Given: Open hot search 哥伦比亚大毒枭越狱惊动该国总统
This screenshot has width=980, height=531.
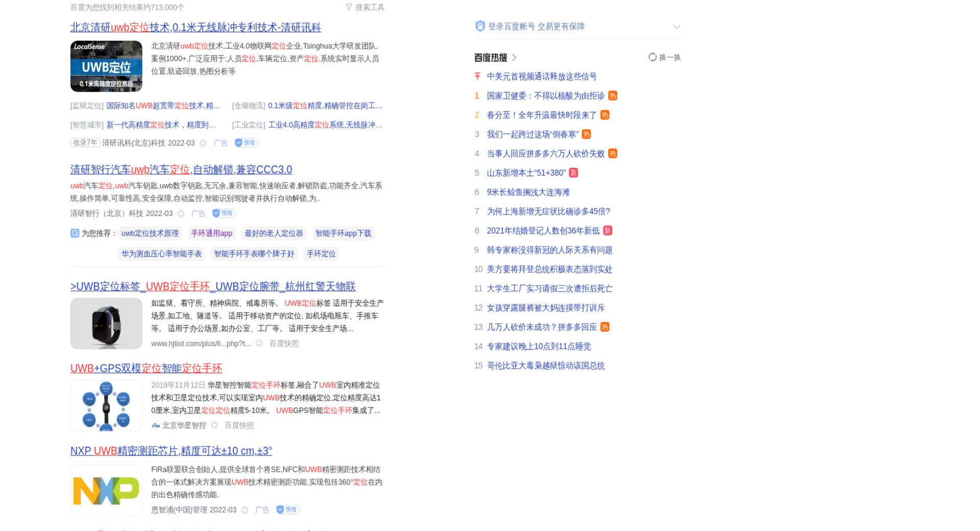Looking at the screenshot, I should pos(546,366).
